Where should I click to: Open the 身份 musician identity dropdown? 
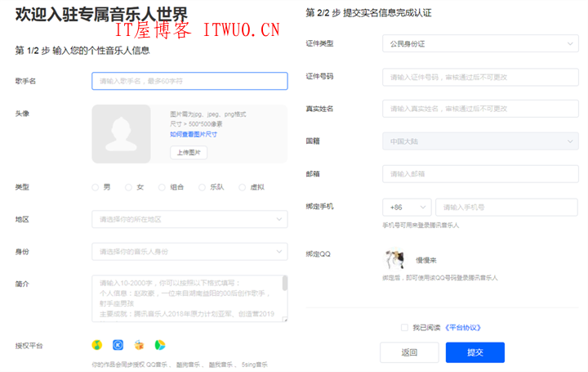coord(189,252)
